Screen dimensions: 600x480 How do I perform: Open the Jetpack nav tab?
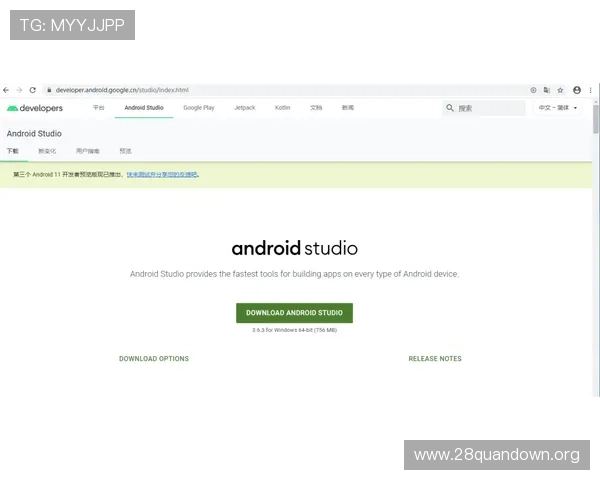tap(245, 108)
